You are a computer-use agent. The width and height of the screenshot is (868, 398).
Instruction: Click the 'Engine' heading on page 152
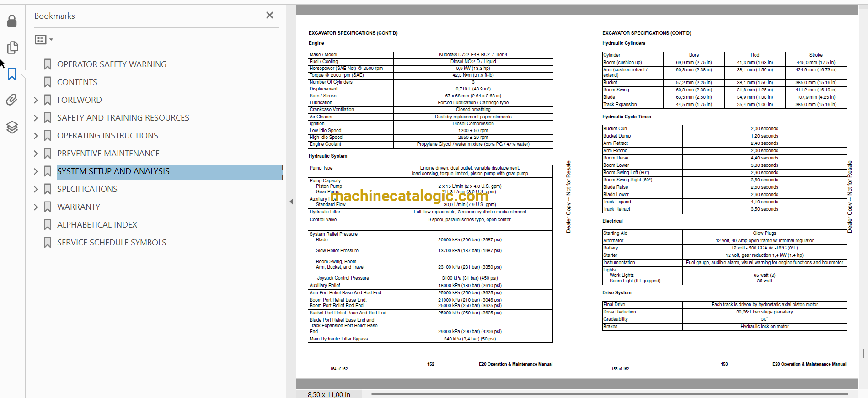click(x=316, y=43)
